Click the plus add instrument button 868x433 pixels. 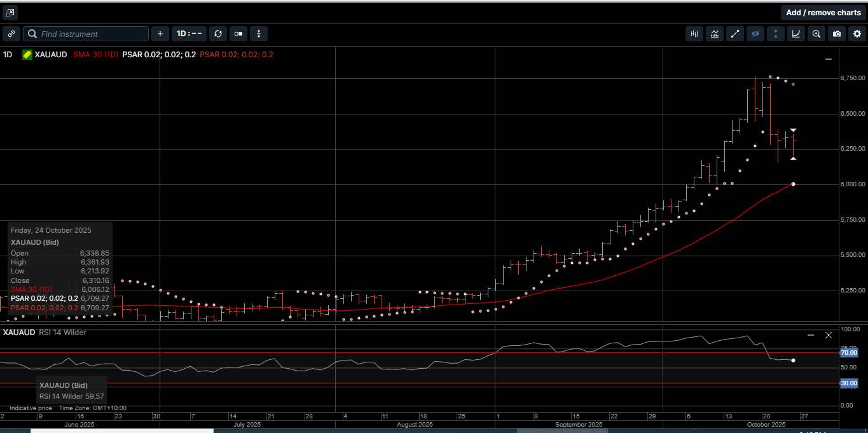(160, 34)
